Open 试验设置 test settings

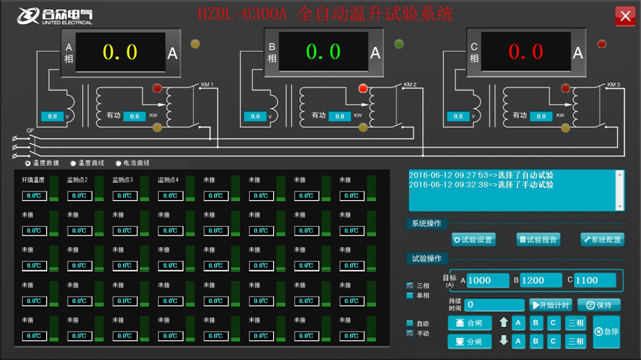[x=474, y=239]
